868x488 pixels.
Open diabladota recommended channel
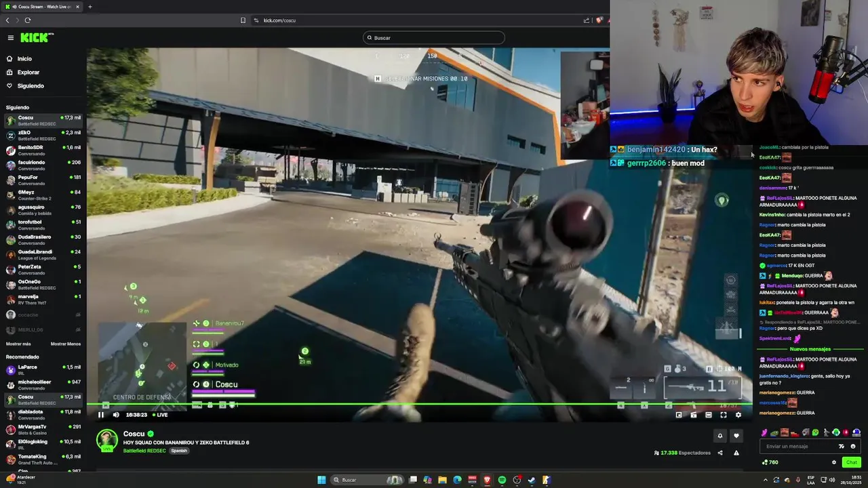[x=43, y=415]
